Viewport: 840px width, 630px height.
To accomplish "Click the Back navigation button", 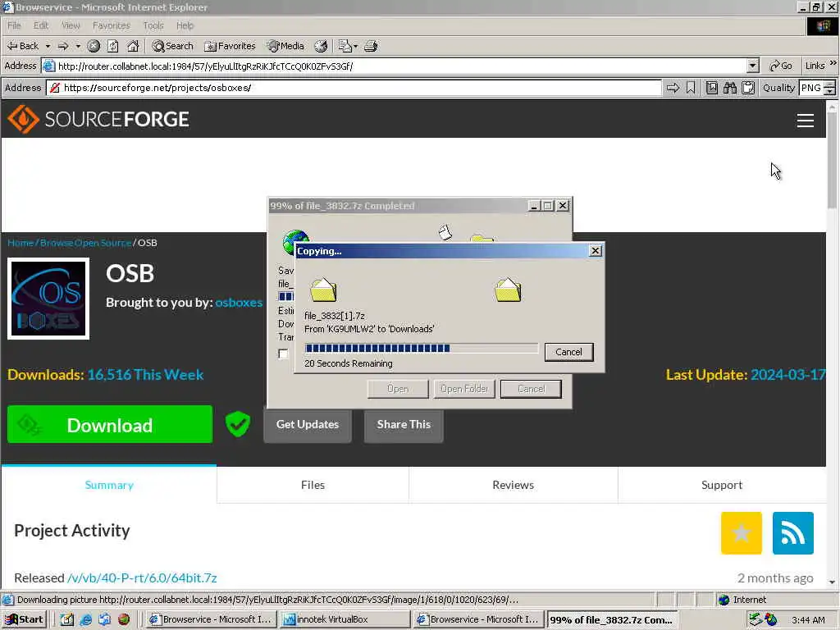I will point(22,46).
